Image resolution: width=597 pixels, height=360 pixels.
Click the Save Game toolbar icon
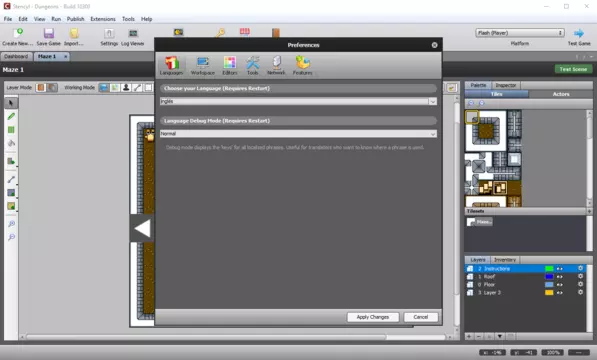point(49,33)
